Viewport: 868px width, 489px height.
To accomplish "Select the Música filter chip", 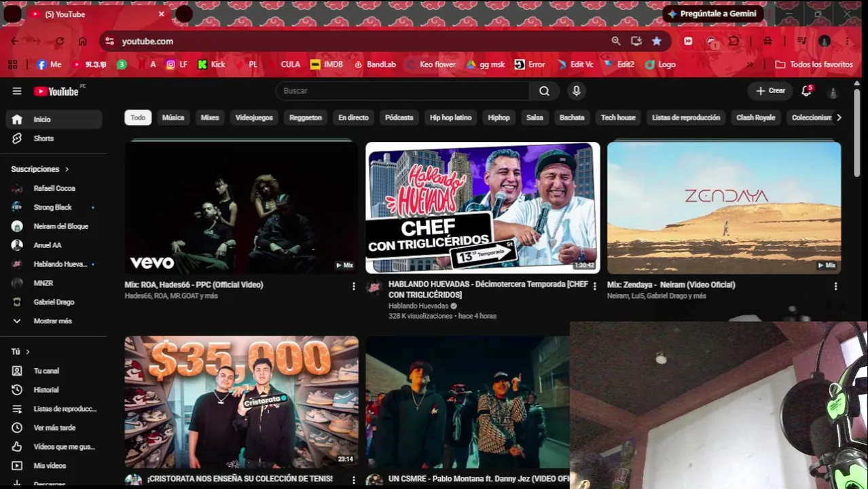I will (x=173, y=117).
